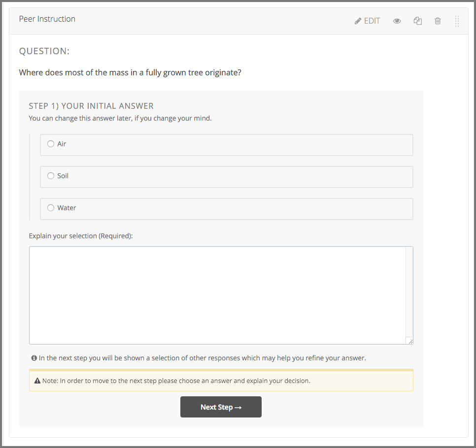
Task: Click the Explain your selection label
Action: coord(81,236)
